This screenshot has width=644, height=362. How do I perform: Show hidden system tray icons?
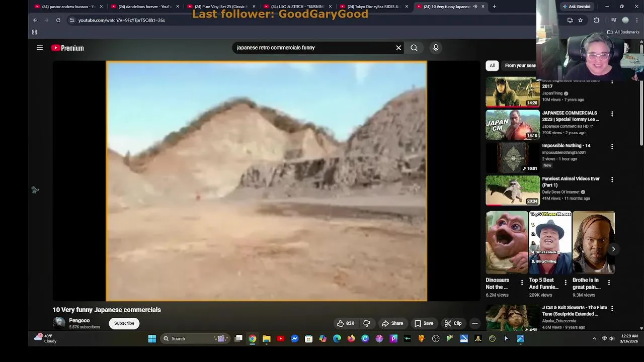coord(594,339)
